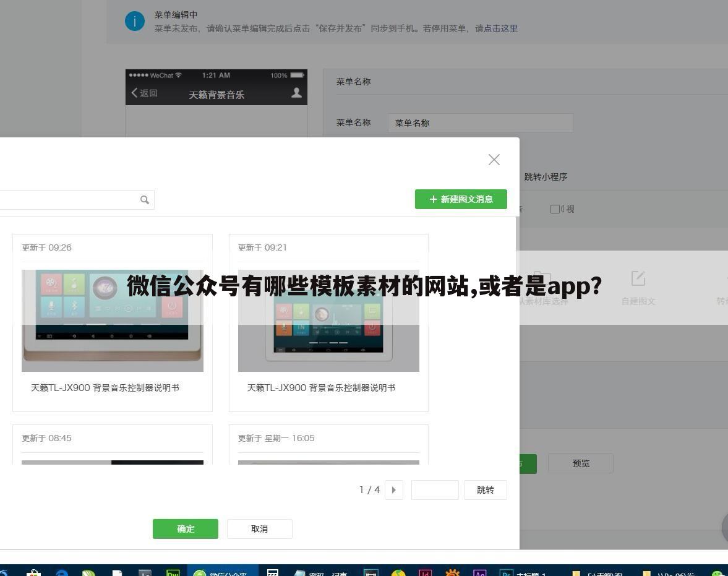Click the page number input next to 跳转
This screenshot has width=728, height=576.
coord(435,489)
